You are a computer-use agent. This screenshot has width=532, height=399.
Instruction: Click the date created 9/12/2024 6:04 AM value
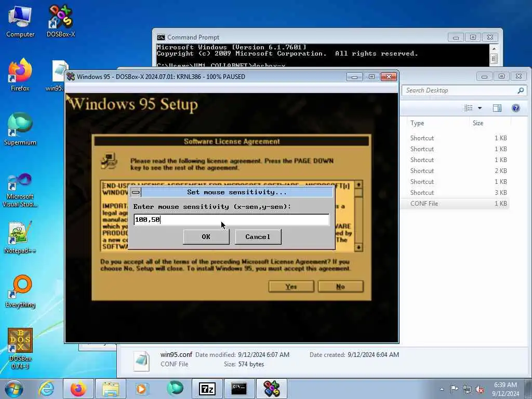pos(373,355)
